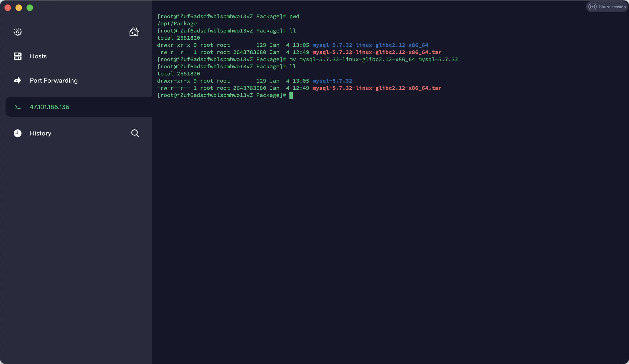629x364 pixels.
Task: Click the Port Forwarding arrow icon
Action: pyautogui.click(x=18, y=80)
